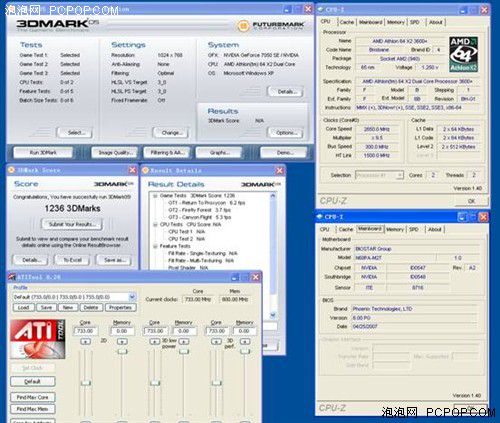Click Details in 3DMark Score window
This screenshot has height=423, width=500.
(30, 260)
